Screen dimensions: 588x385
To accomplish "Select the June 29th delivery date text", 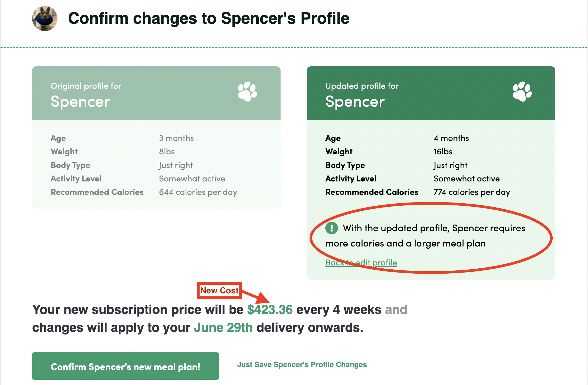I will point(223,328).
